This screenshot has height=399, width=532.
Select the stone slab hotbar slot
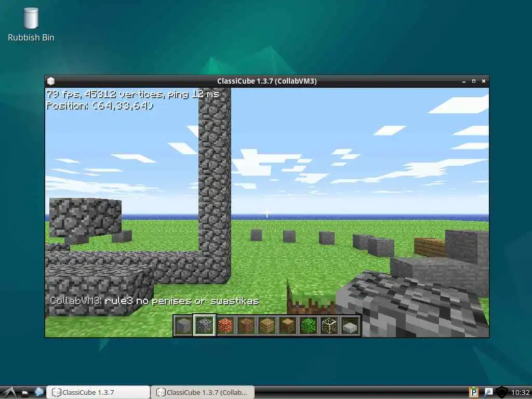(351, 325)
